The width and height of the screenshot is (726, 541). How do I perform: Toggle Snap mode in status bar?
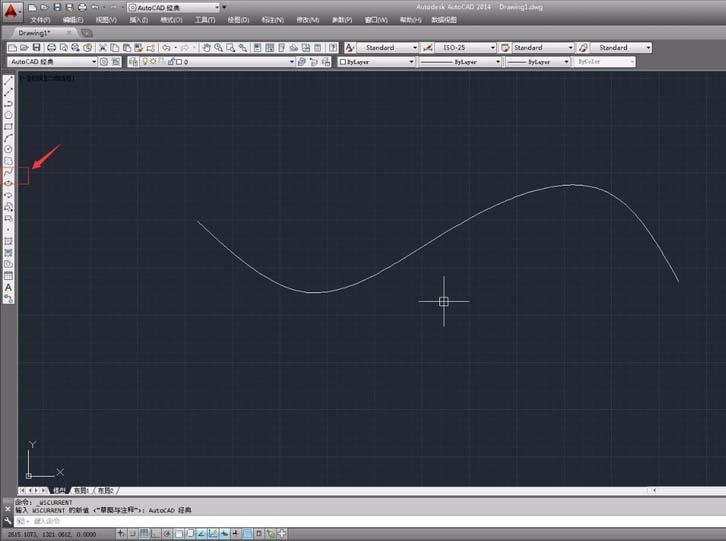[132, 534]
